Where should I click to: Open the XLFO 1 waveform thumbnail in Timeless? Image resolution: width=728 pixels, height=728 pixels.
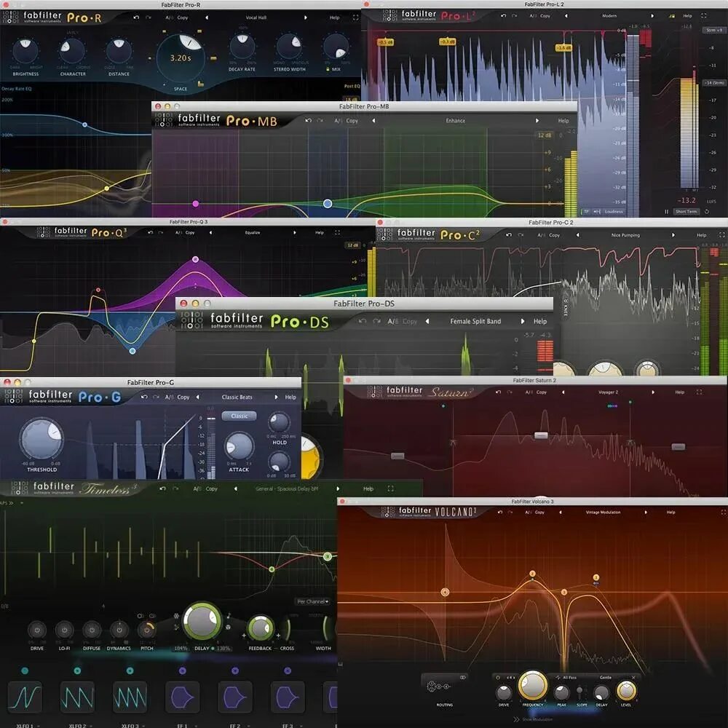[x=25, y=697]
